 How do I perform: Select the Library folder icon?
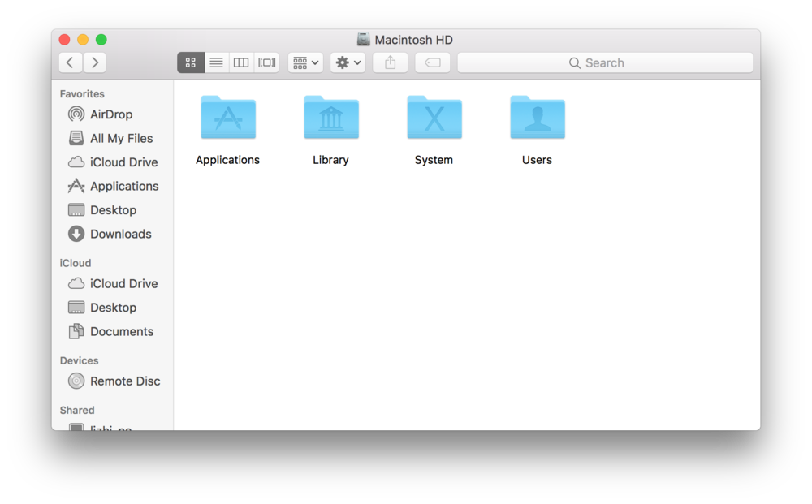[x=331, y=118]
